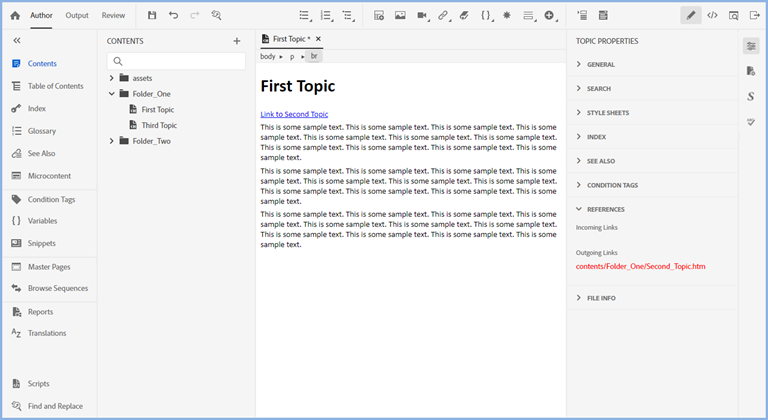Click the Home icon in top bar
The image size is (768, 420).
[x=15, y=15]
